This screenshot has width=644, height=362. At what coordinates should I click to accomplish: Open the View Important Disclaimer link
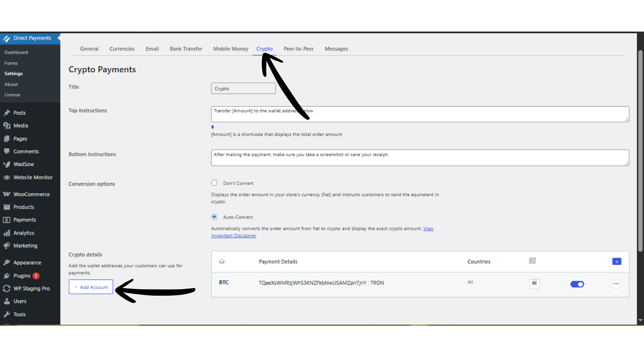pos(233,236)
